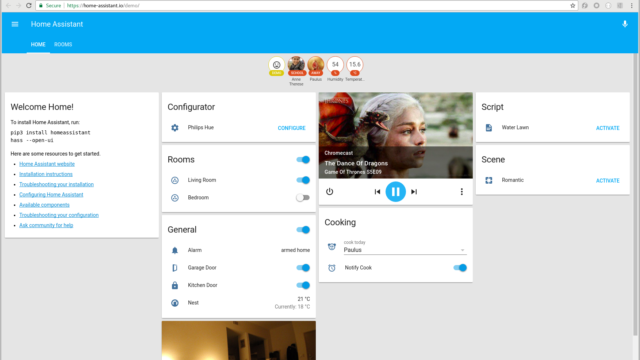Viewport: 640px width, 360px height.
Task: Click the Game of Thrones media artwork
Action: click(396, 135)
